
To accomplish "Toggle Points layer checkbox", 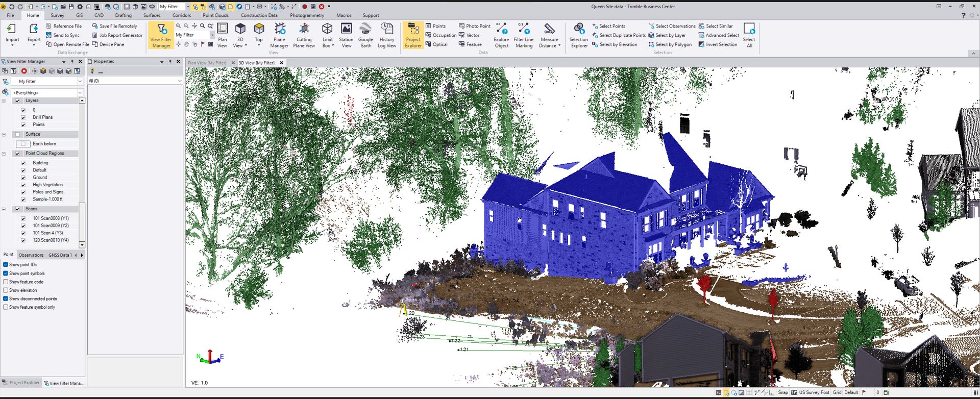I will click(23, 124).
